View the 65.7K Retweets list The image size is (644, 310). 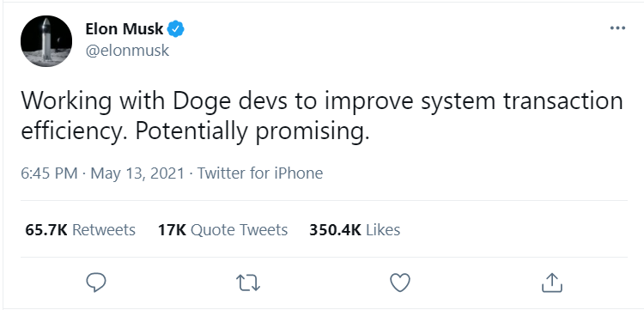[x=80, y=230]
